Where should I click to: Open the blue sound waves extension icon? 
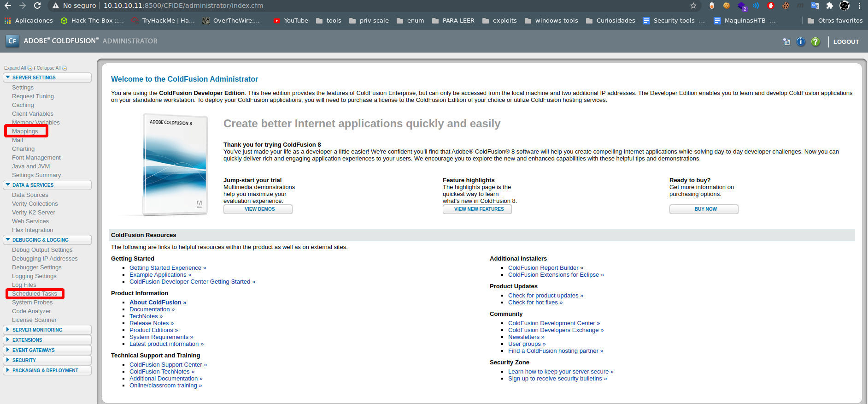(x=756, y=6)
